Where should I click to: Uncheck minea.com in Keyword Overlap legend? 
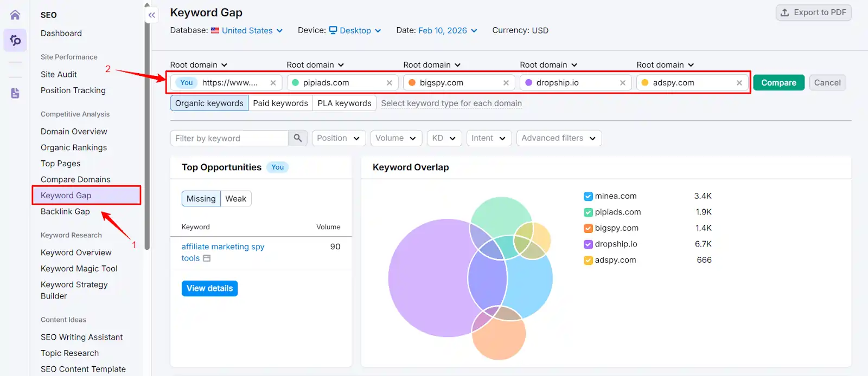click(588, 196)
